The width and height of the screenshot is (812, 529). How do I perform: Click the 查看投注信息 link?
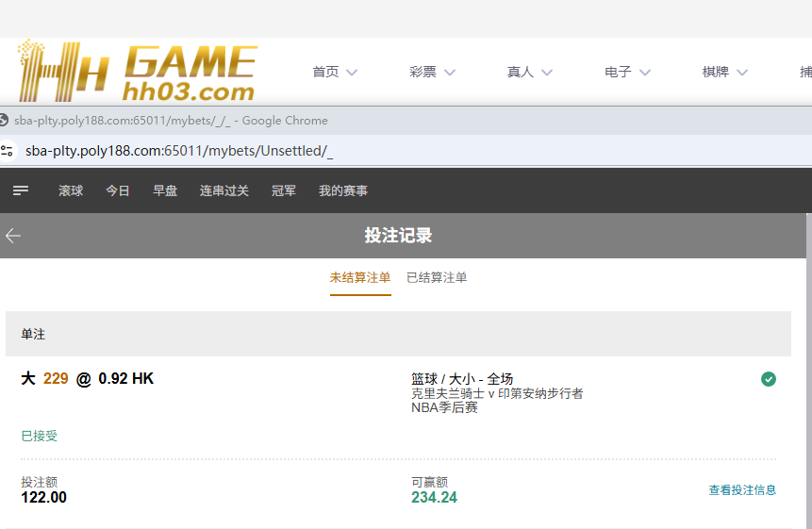click(x=742, y=490)
